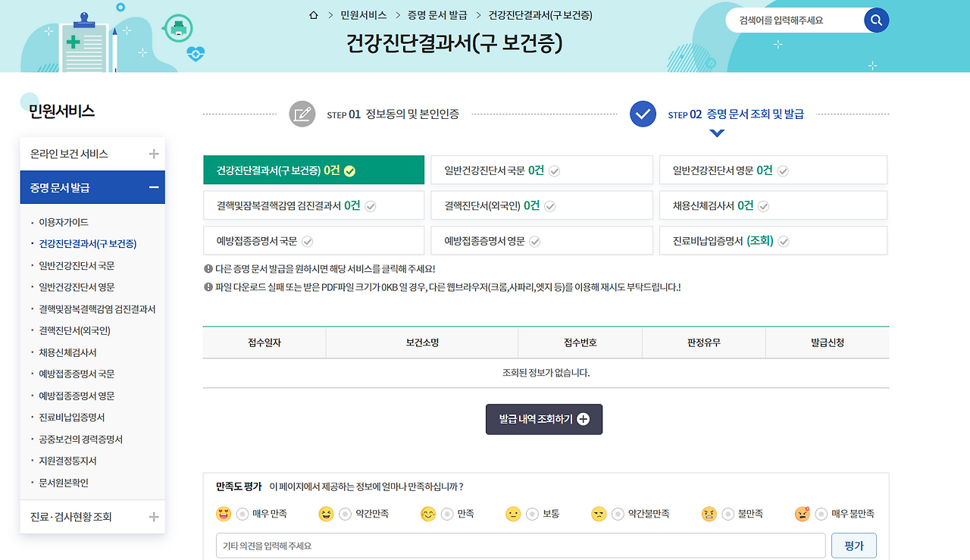Click check icon beside 진료비납입증명서 (조회)
The image size is (970, 560).
click(784, 242)
